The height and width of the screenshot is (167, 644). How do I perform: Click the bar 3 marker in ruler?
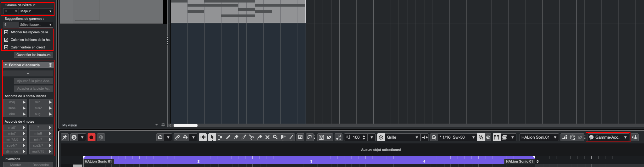pyautogui.click(x=311, y=161)
